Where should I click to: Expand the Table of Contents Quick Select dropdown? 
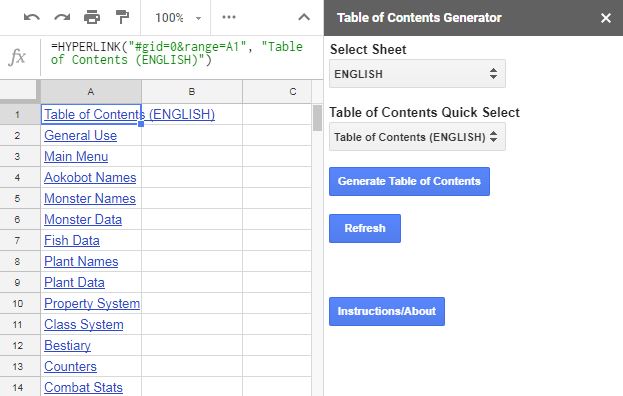tap(417, 137)
